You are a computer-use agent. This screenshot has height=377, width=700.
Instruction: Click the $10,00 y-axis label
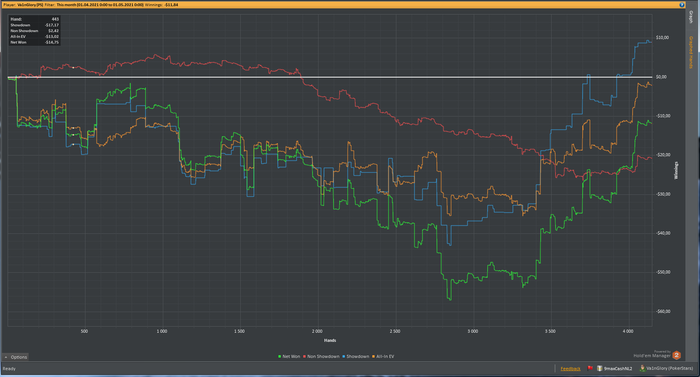pyautogui.click(x=662, y=38)
